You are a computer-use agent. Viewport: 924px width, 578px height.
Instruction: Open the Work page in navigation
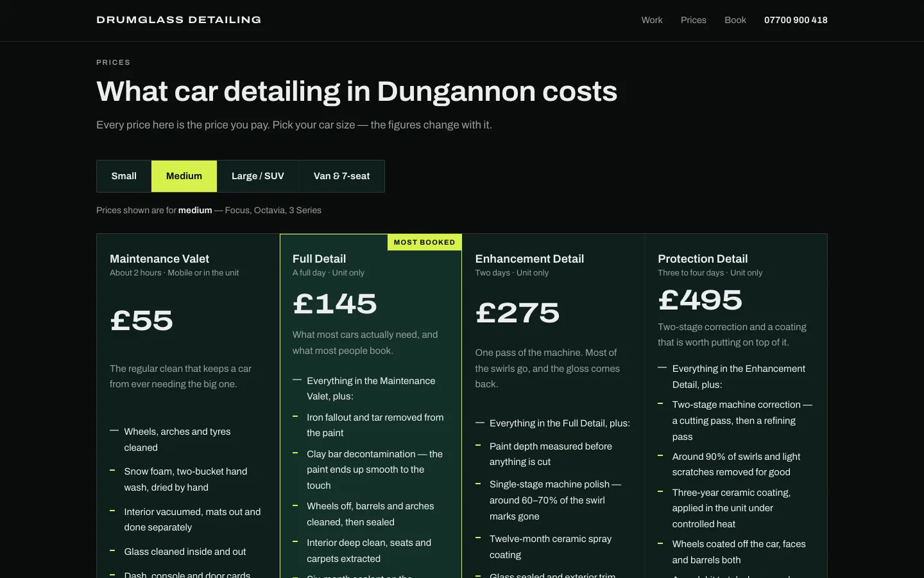(652, 20)
